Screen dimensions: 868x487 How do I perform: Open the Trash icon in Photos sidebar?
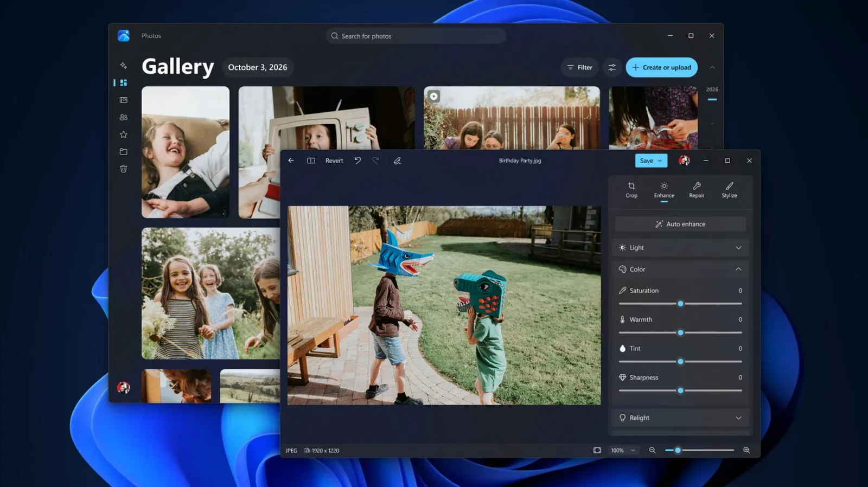124,169
